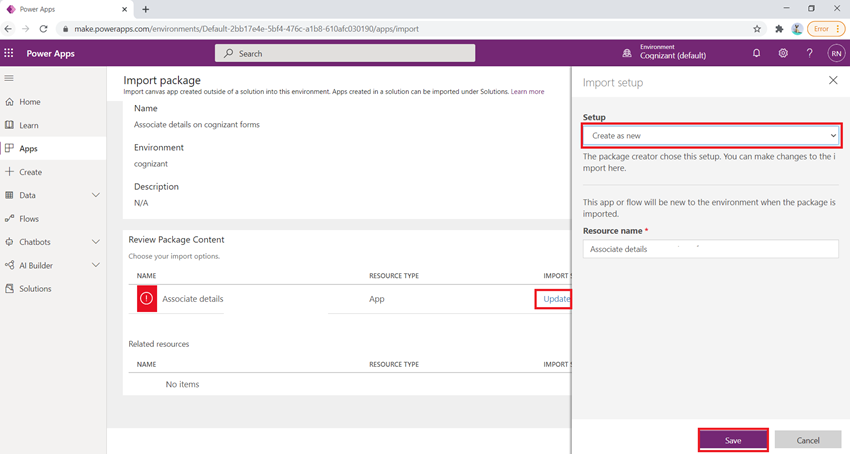Viewport: 850px width, 454px height.
Task: Click the Update link for Associate details
Action: pyautogui.click(x=557, y=298)
